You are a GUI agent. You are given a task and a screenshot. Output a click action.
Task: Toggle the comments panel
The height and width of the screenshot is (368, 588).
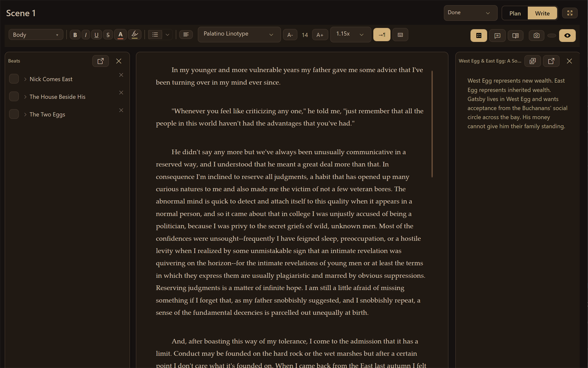[497, 36]
